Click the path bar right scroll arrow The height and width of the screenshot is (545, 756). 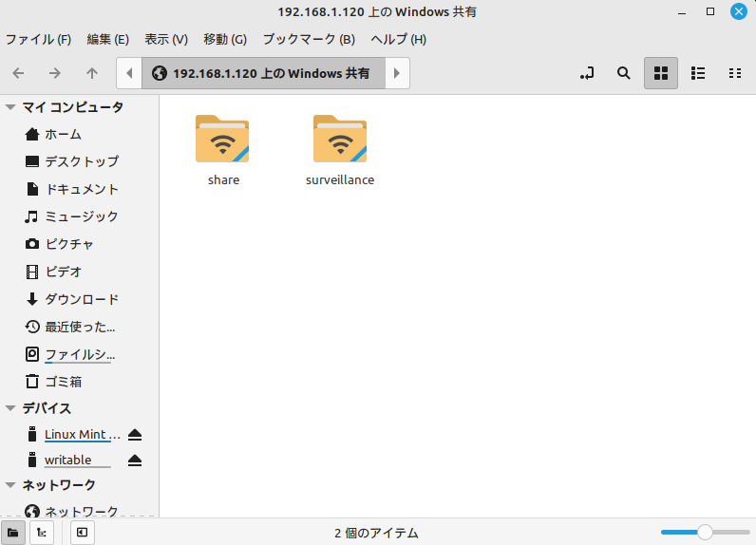397,73
